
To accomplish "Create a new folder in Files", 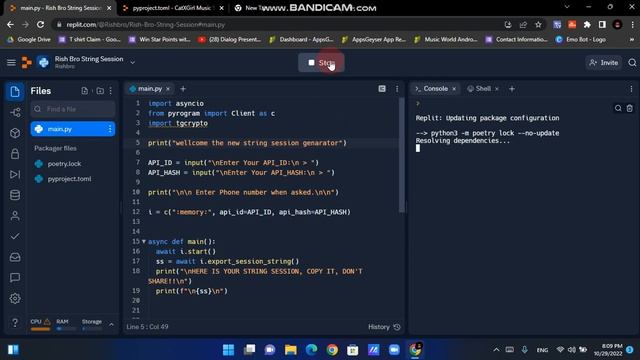I will click(100, 91).
